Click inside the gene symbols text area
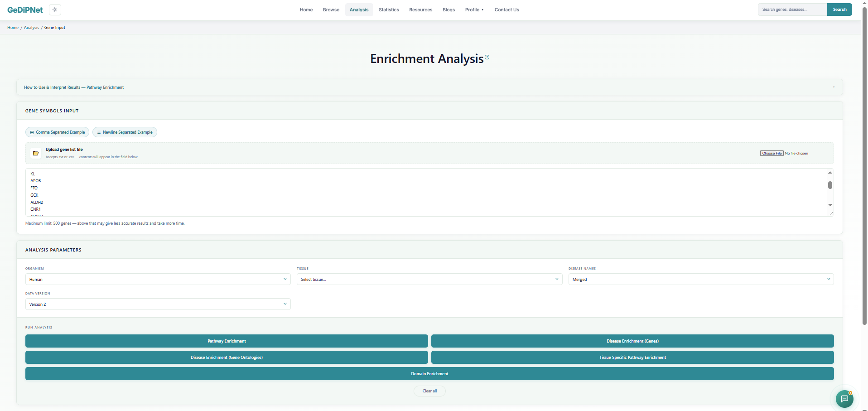Viewport: 868px width, 411px height. [426, 192]
